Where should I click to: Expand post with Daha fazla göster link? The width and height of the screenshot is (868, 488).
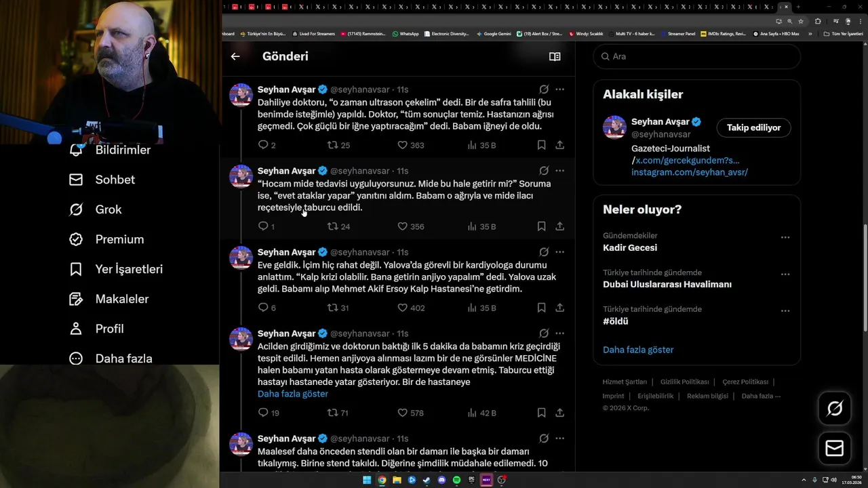click(x=293, y=394)
